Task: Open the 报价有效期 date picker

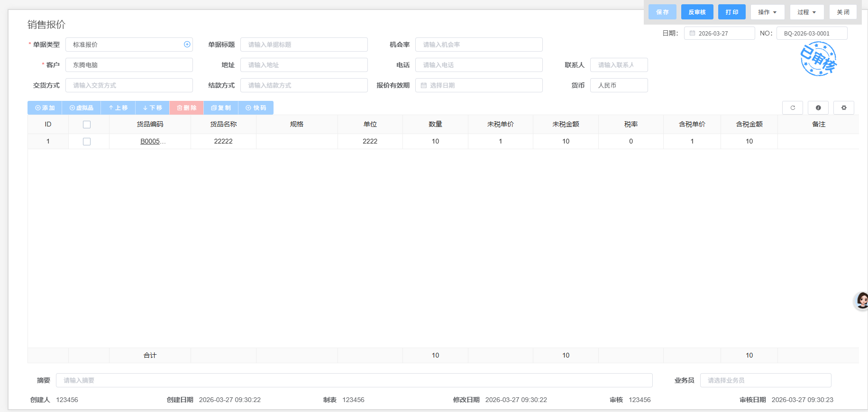Action: click(479, 86)
